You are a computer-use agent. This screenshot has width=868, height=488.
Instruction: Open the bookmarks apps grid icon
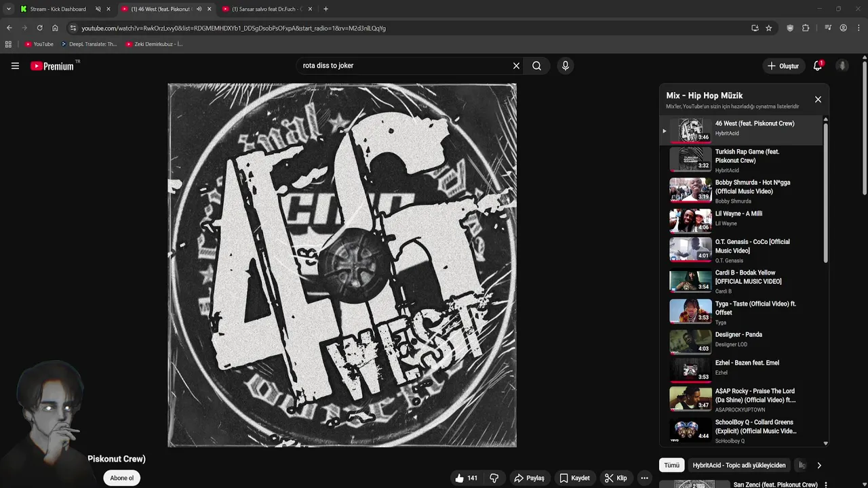point(8,44)
